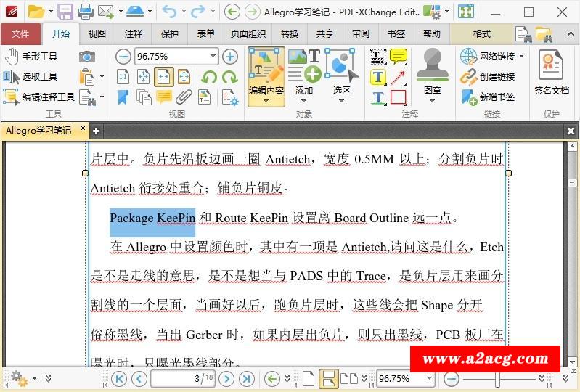Select the Hand tool (手形工具)

(x=31, y=57)
